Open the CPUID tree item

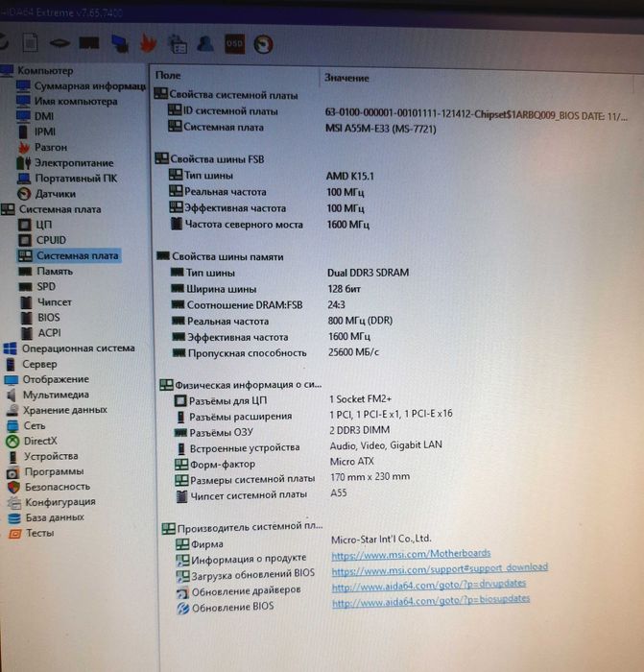click(x=51, y=240)
